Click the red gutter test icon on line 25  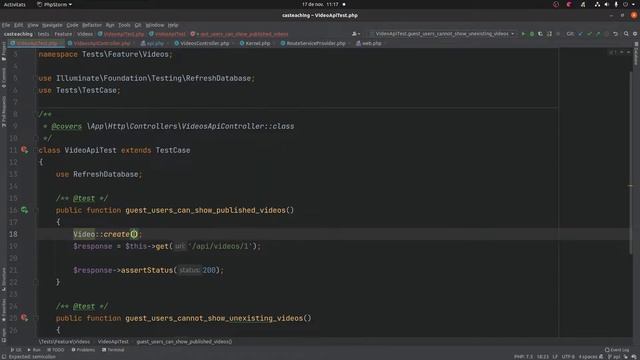[24, 318]
